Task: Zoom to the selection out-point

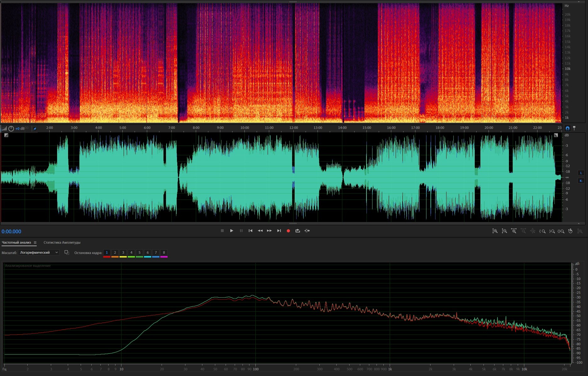Action: 552,231
